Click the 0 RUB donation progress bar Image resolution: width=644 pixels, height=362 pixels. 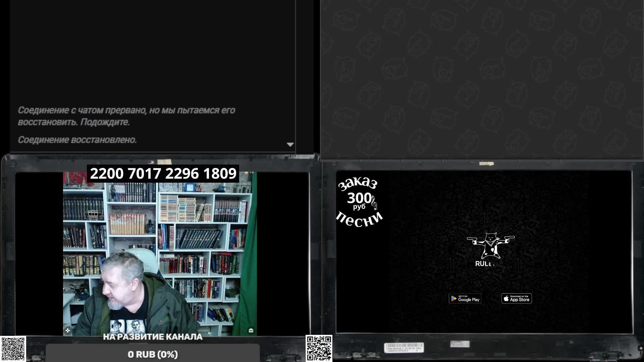[x=153, y=354]
